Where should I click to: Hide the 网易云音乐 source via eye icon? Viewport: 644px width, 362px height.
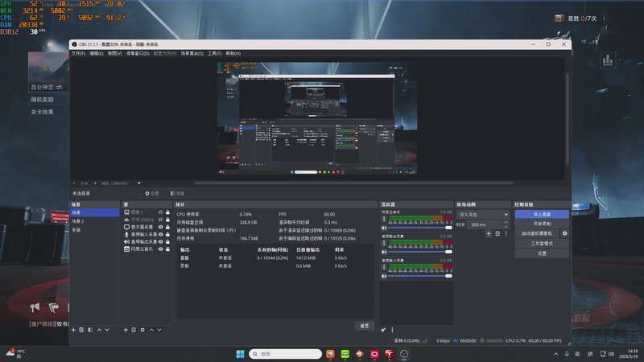[x=160, y=249]
